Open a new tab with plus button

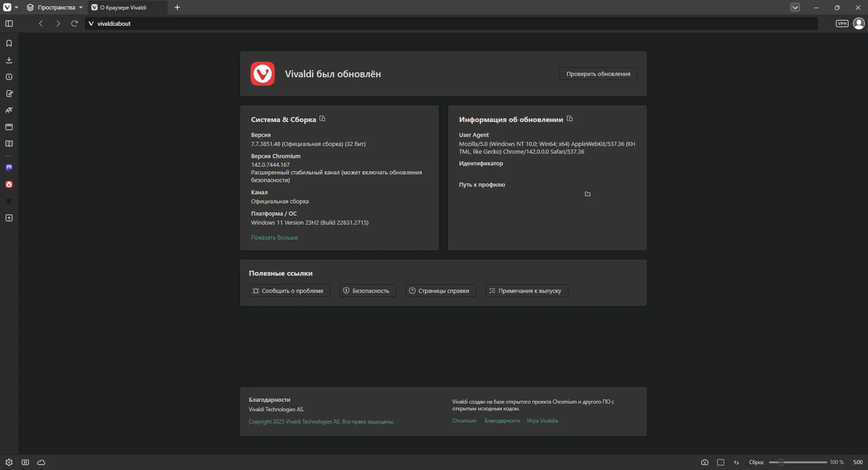click(177, 8)
